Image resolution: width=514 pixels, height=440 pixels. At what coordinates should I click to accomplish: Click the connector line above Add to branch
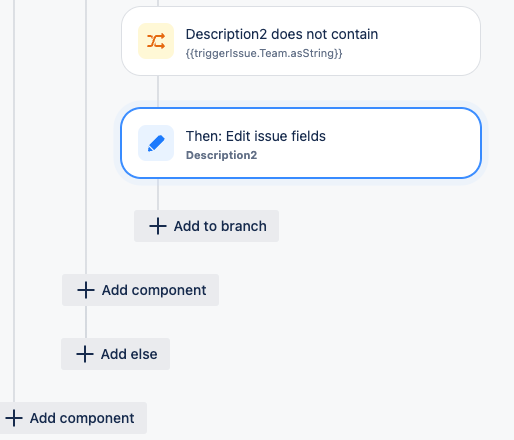tap(158, 194)
